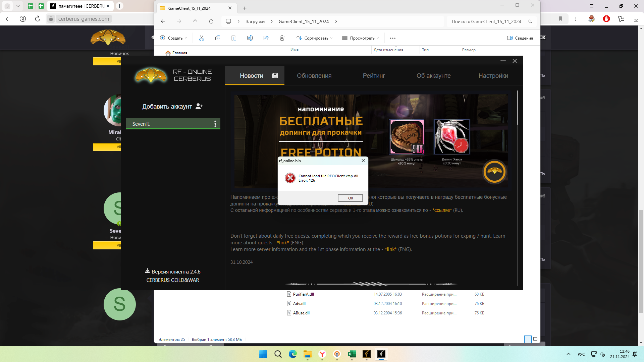Open the Создать new item menu

click(x=173, y=38)
